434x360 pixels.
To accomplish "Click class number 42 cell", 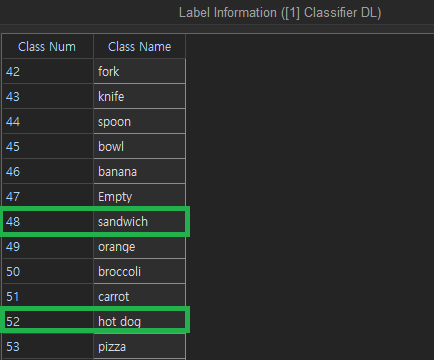I will 48,71.
